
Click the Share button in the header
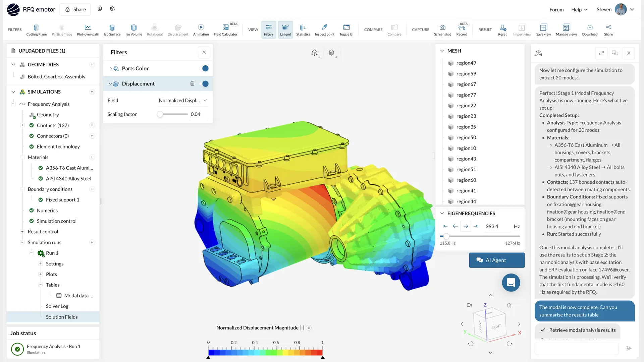point(75,9)
